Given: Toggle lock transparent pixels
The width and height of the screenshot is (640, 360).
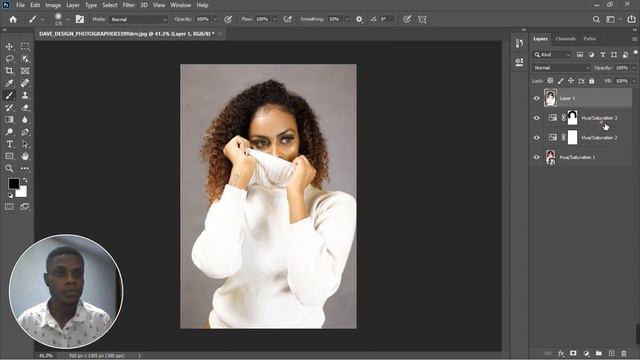Looking at the screenshot, I should (x=550, y=81).
